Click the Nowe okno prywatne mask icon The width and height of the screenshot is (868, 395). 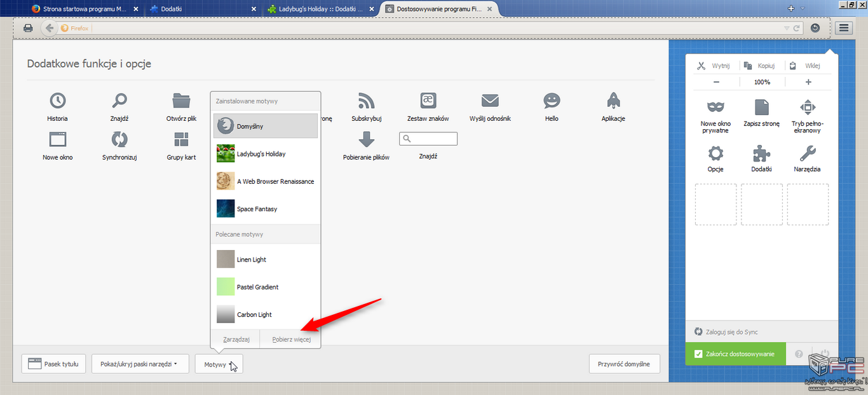(x=715, y=106)
